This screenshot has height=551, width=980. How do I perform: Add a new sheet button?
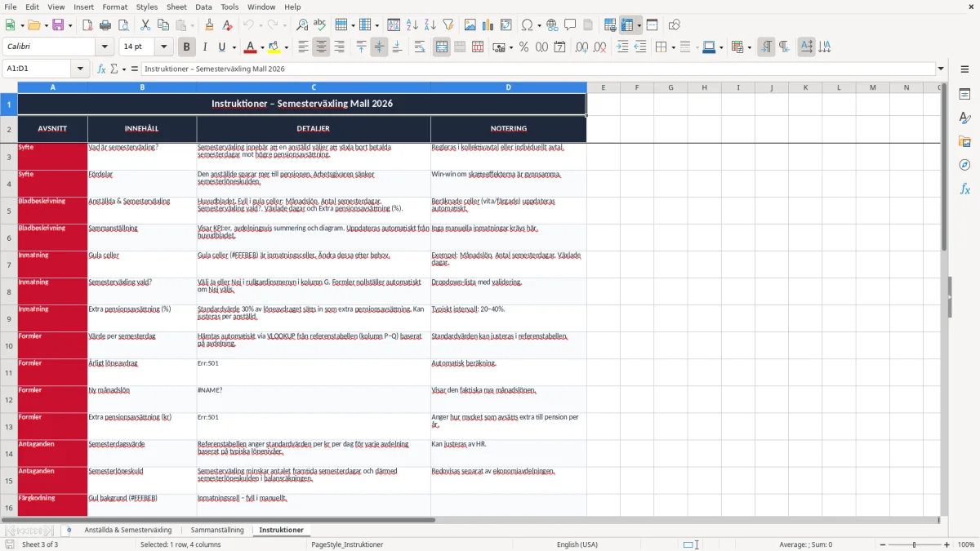(69, 530)
